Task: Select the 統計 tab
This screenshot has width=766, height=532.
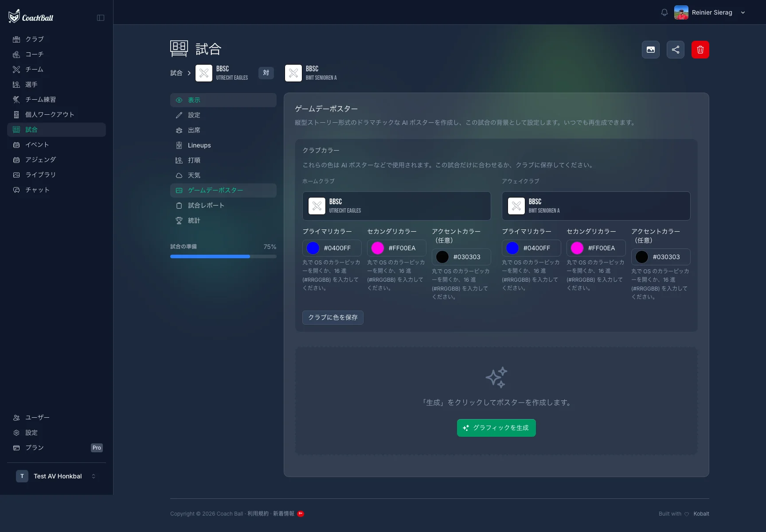Action: tap(223, 221)
